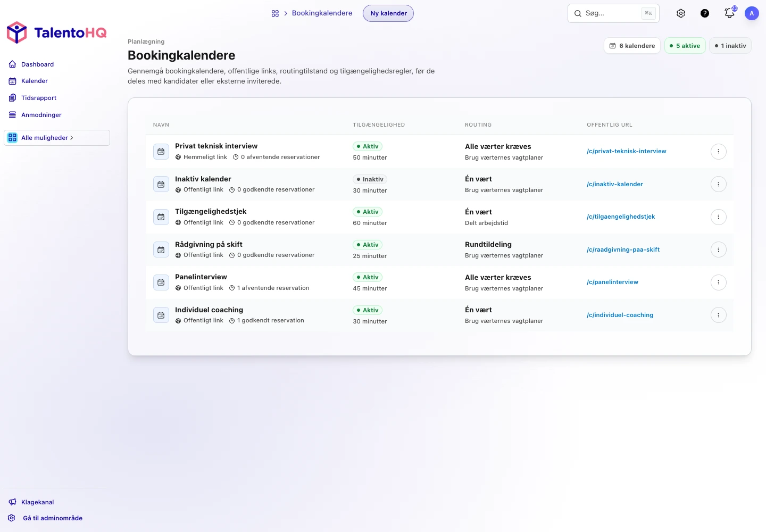Viewport: 766px width, 532px height.
Task: Click the 25 minutter duration
Action: pyautogui.click(x=370, y=256)
